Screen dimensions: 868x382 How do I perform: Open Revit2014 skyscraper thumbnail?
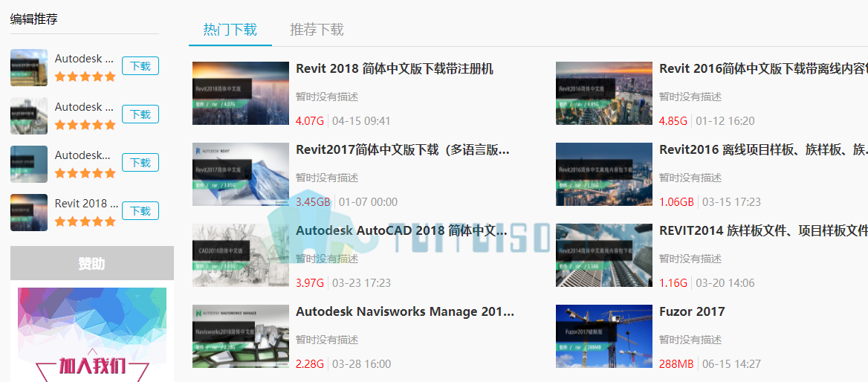tap(604, 255)
